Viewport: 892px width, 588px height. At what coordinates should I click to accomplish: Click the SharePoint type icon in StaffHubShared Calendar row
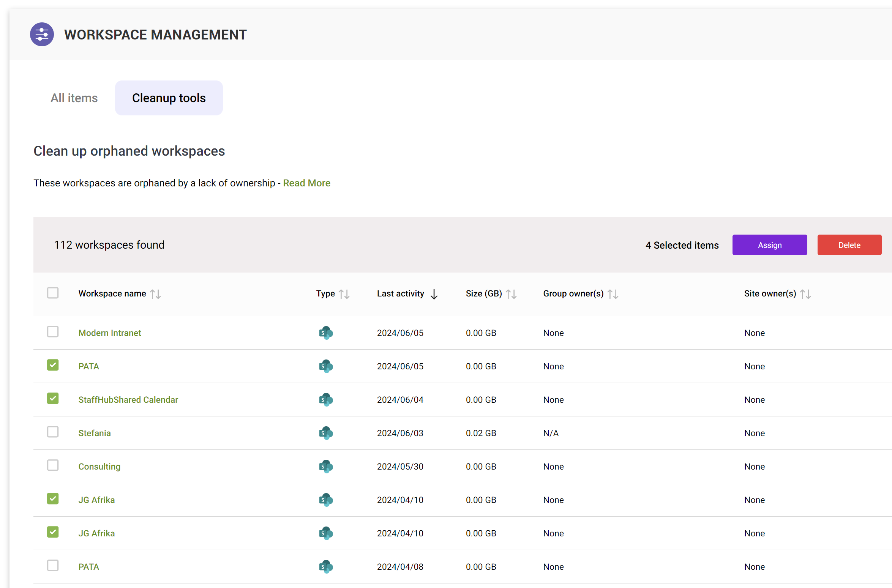326,400
